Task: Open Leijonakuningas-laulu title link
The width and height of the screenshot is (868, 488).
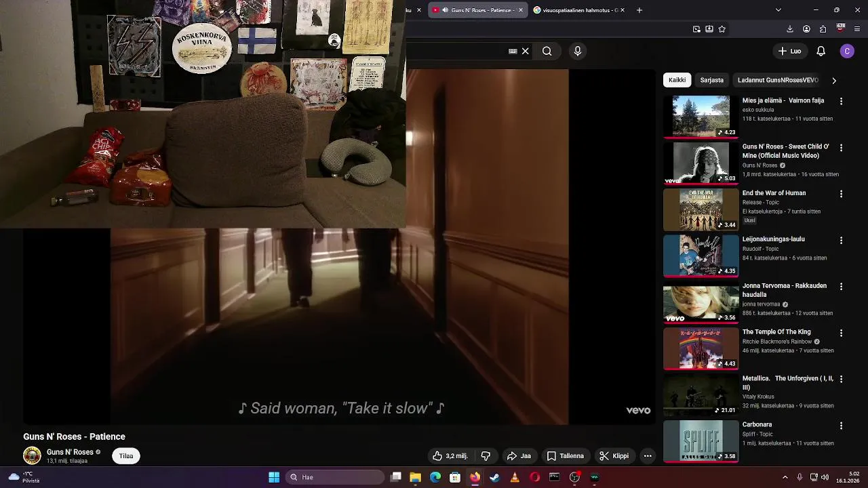Action: pyautogui.click(x=773, y=239)
